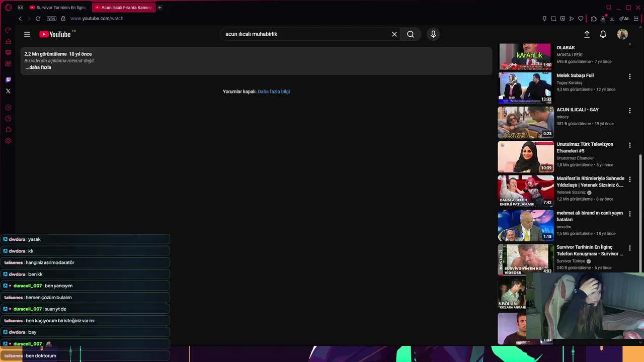Open options for mehmet ali birand video
This screenshot has height=362, width=644.
(629, 214)
